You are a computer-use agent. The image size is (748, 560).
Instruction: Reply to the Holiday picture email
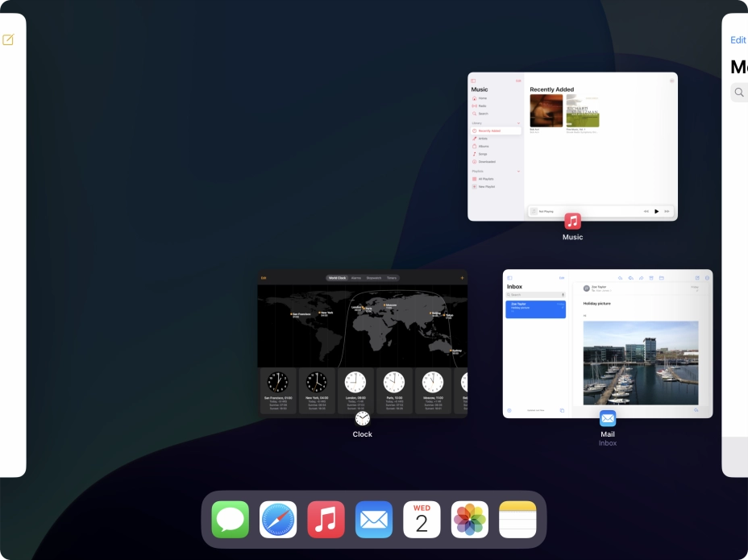tap(621, 277)
